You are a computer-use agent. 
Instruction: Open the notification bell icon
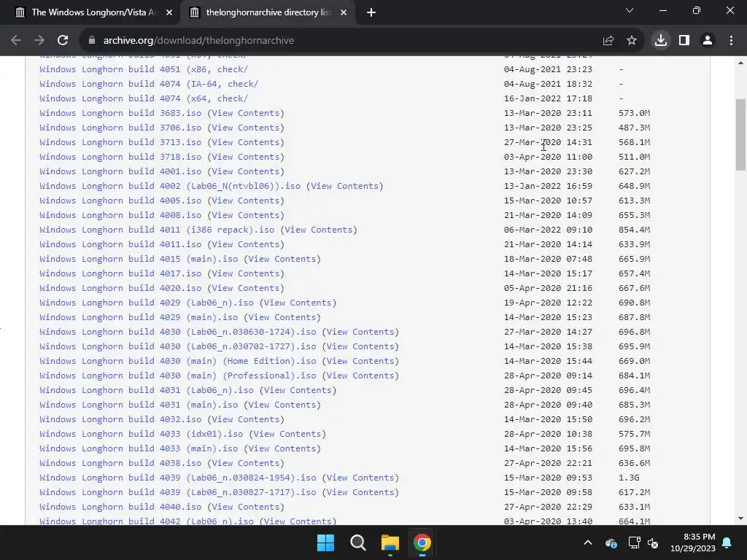pyautogui.click(x=727, y=542)
